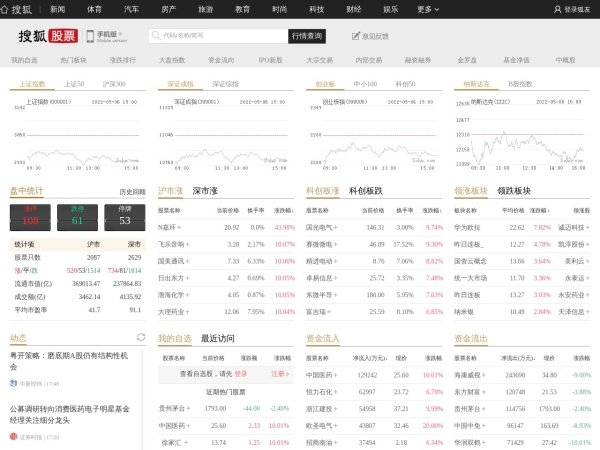
Task: Open the 资金流向 menu item
Action: 221,60
